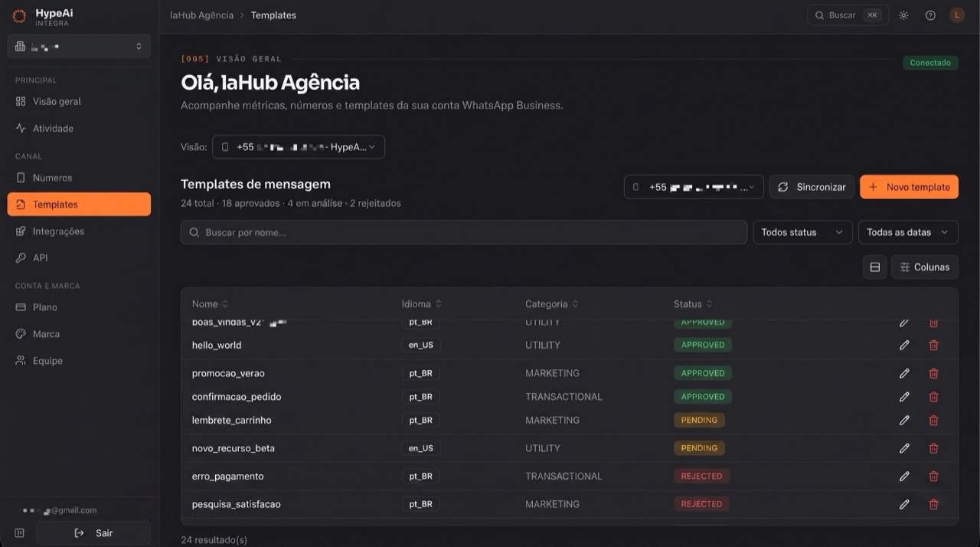Open the organization switcher dropdown

[x=79, y=47]
